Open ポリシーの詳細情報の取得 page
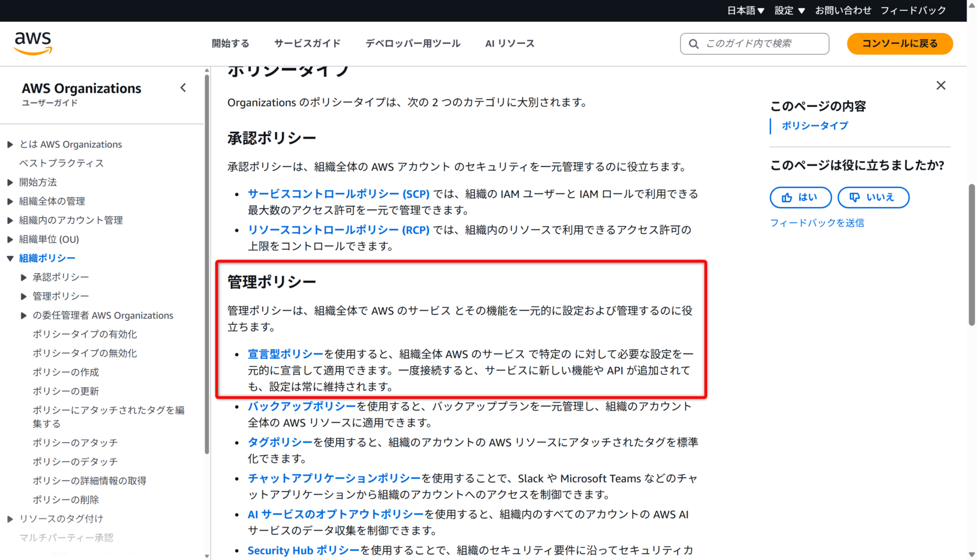Image resolution: width=977 pixels, height=560 pixels. [x=89, y=481]
